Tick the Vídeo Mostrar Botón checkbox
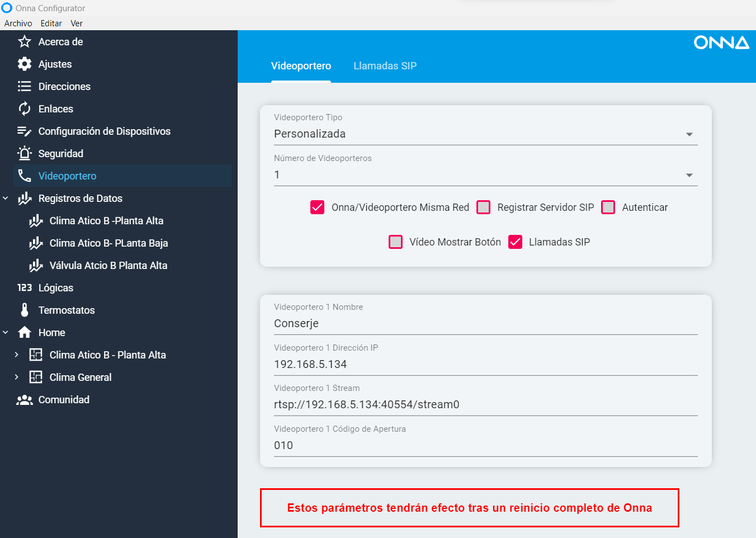Viewport: 756px width, 538px height. coord(395,242)
